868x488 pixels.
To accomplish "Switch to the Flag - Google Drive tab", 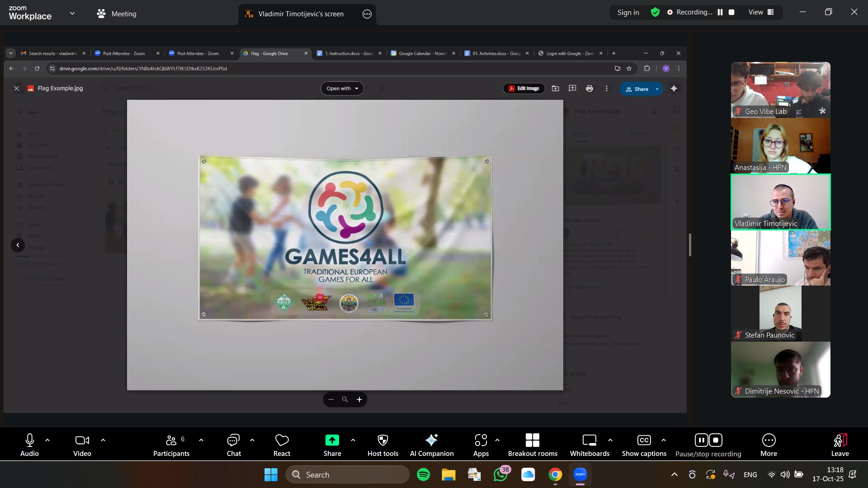I will 275,53.
